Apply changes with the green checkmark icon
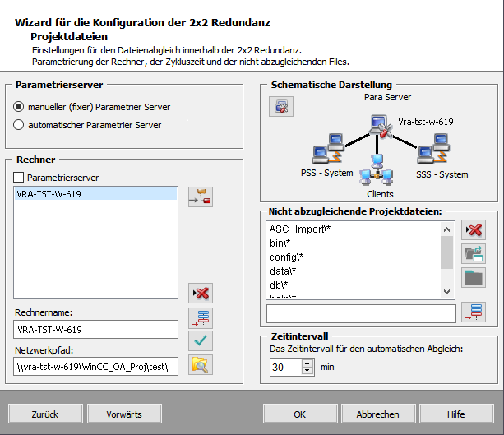 click(200, 340)
